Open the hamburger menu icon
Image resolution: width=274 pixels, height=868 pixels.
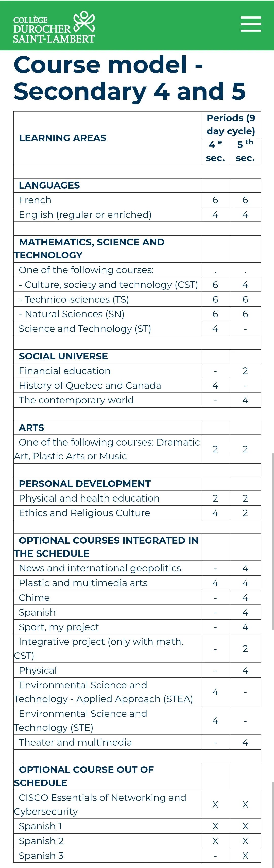pyautogui.click(x=251, y=24)
